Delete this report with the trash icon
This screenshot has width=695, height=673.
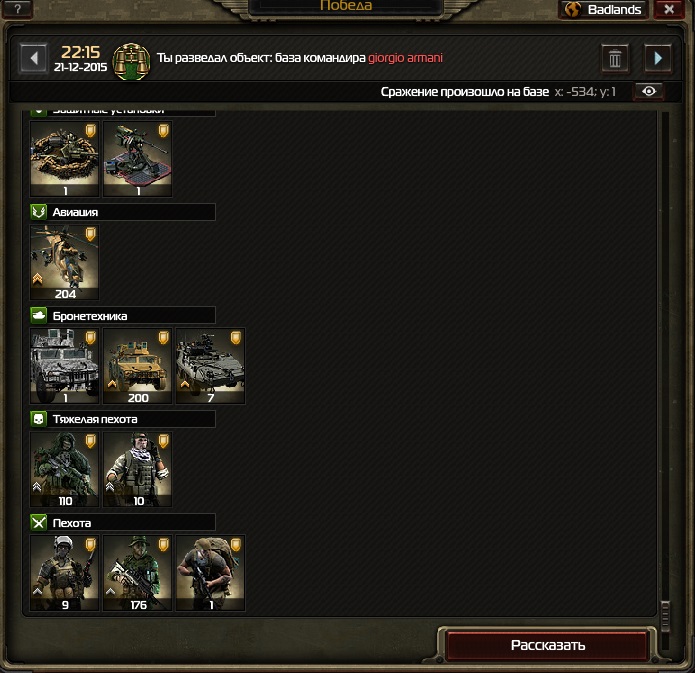coord(615,59)
